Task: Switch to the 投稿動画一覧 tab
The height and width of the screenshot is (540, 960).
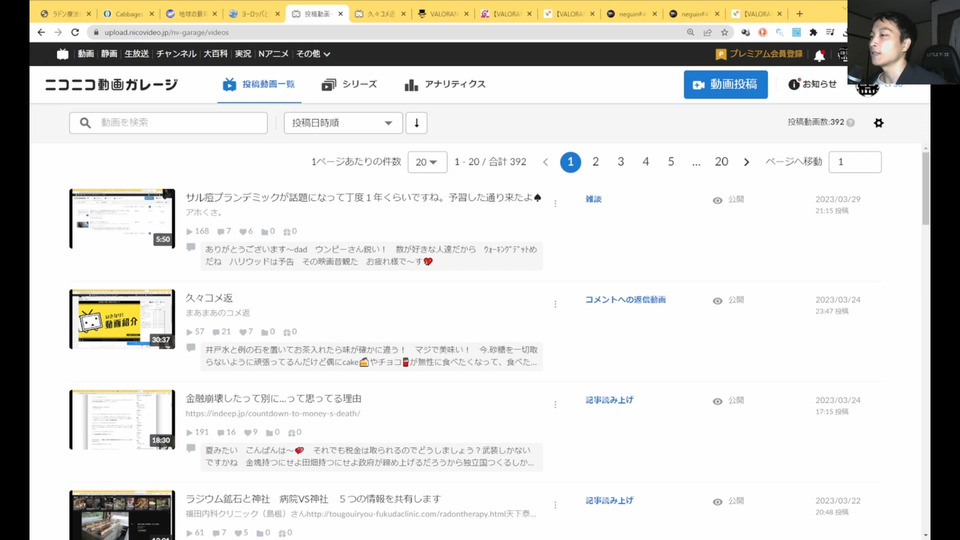Action: pos(260,84)
